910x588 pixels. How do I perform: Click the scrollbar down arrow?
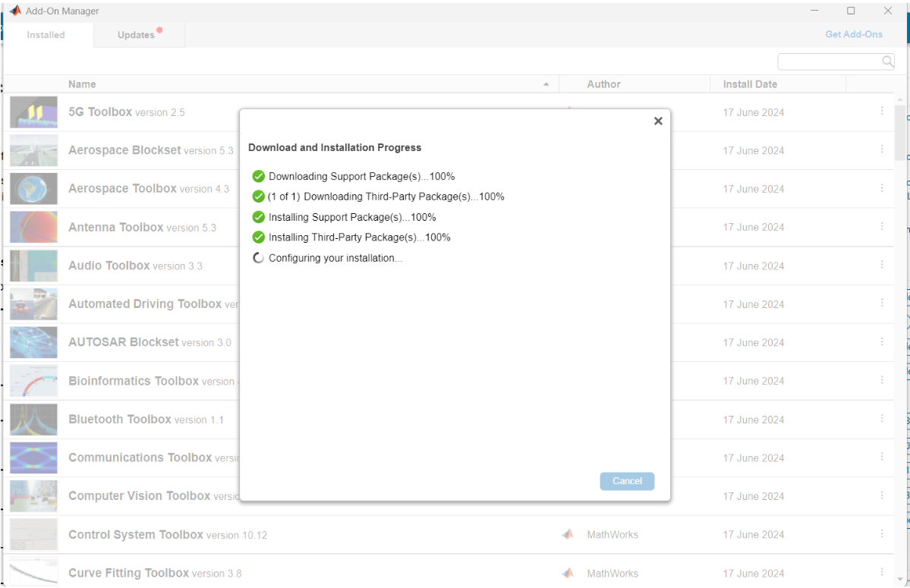click(899, 580)
